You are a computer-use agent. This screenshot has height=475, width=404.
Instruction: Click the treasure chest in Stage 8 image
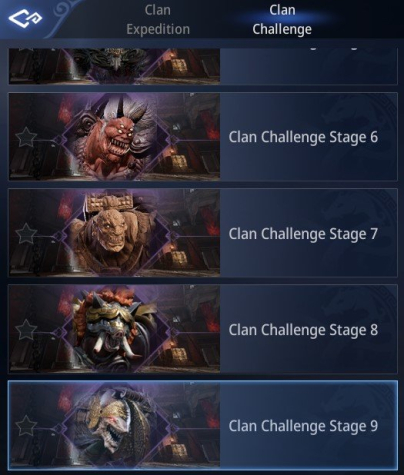pyautogui.click(x=179, y=355)
